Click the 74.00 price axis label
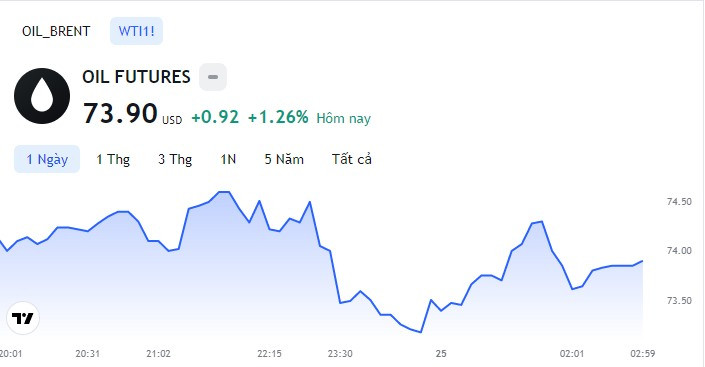The height and width of the screenshot is (367, 705). 679,251
